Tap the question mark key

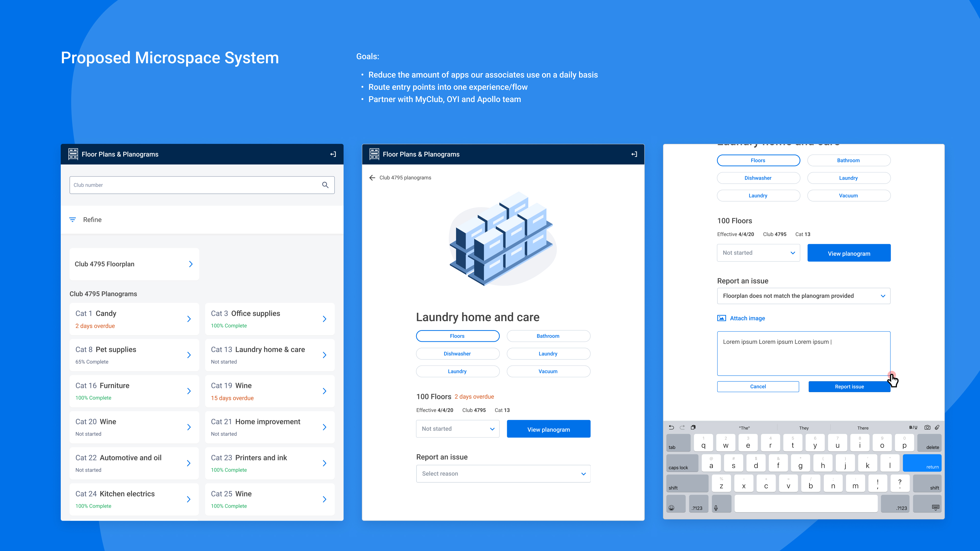(x=900, y=483)
